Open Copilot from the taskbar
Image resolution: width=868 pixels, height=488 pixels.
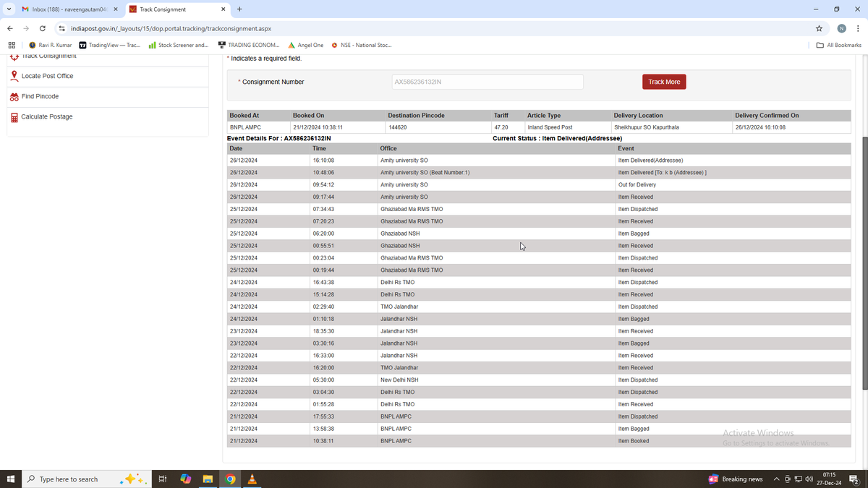pyautogui.click(x=185, y=479)
